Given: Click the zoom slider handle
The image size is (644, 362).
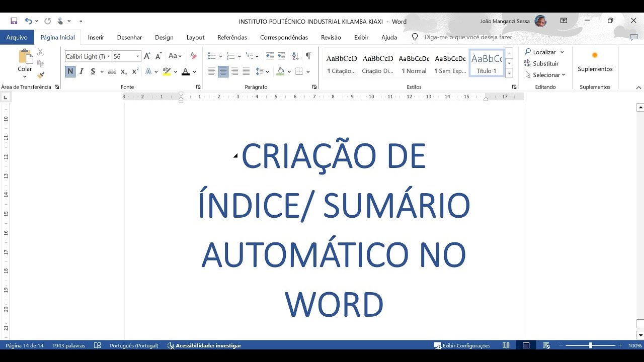Looking at the screenshot, I should 591,345.
